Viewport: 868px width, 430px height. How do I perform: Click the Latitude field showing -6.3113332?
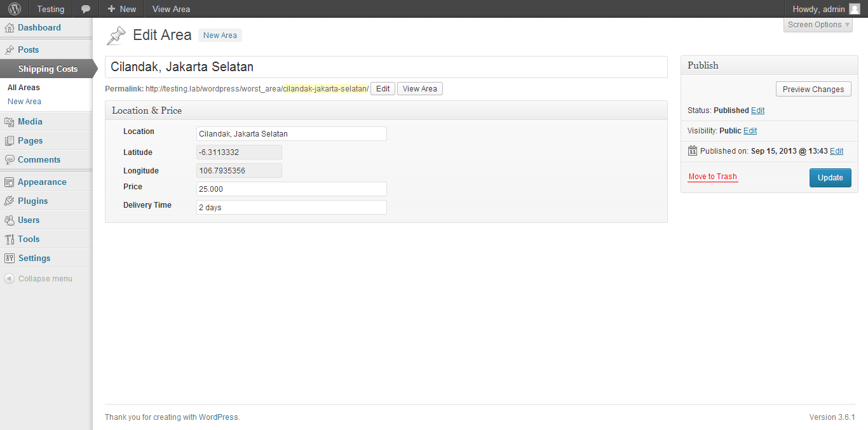tap(239, 152)
